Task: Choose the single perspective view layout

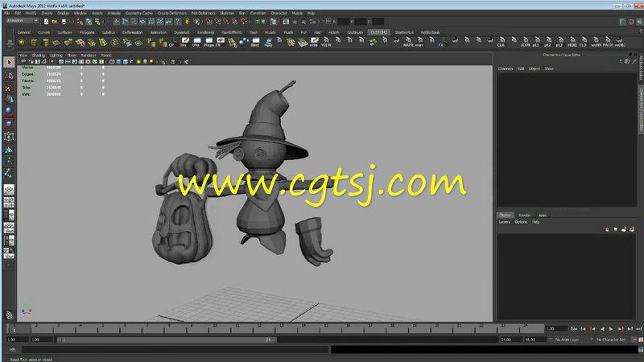Action: pyautogui.click(x=9, y=190)
